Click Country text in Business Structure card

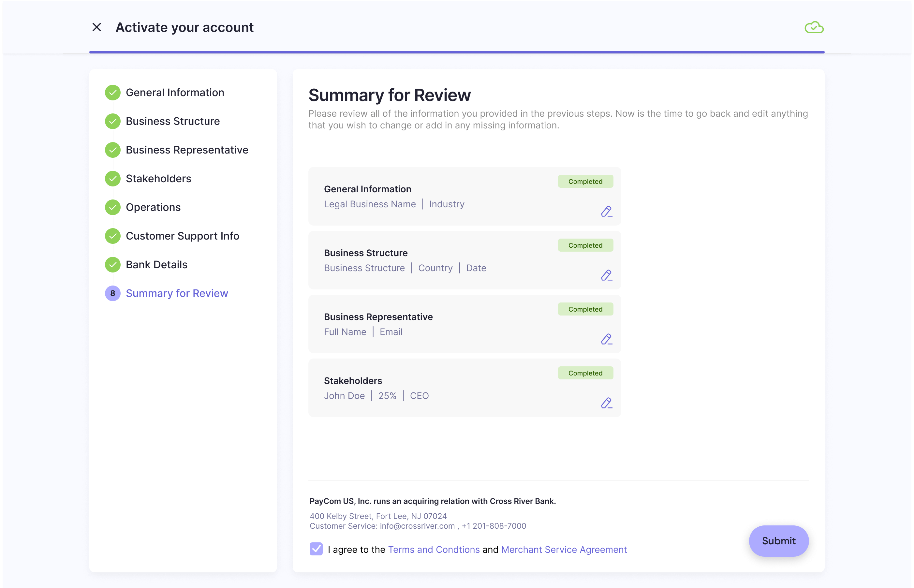[435, 268]
